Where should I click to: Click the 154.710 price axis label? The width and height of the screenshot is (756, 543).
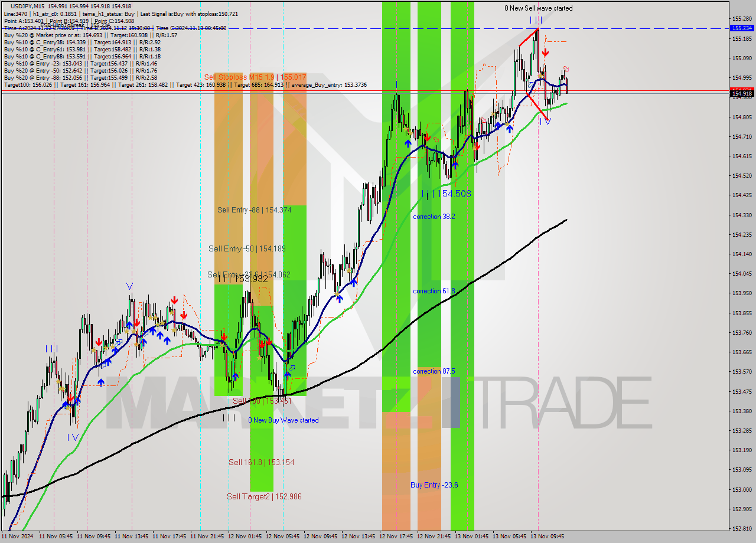click(x=742, y=136)
